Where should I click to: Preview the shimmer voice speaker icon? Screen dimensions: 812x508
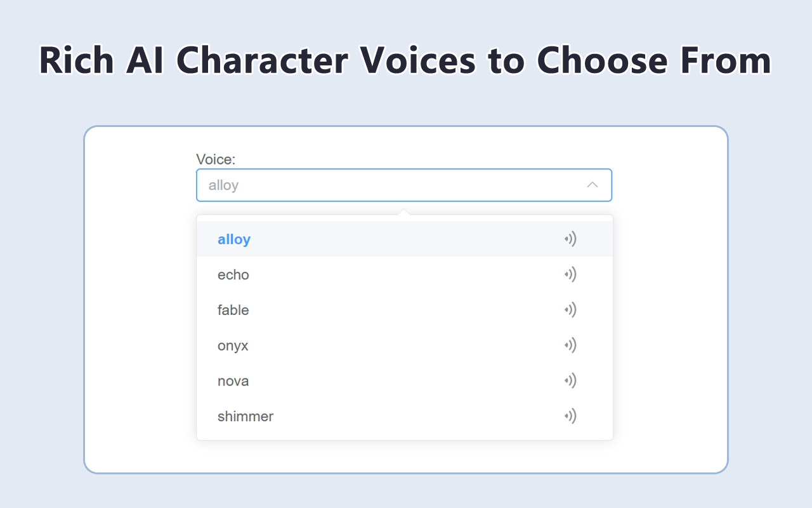pos(570,417)
